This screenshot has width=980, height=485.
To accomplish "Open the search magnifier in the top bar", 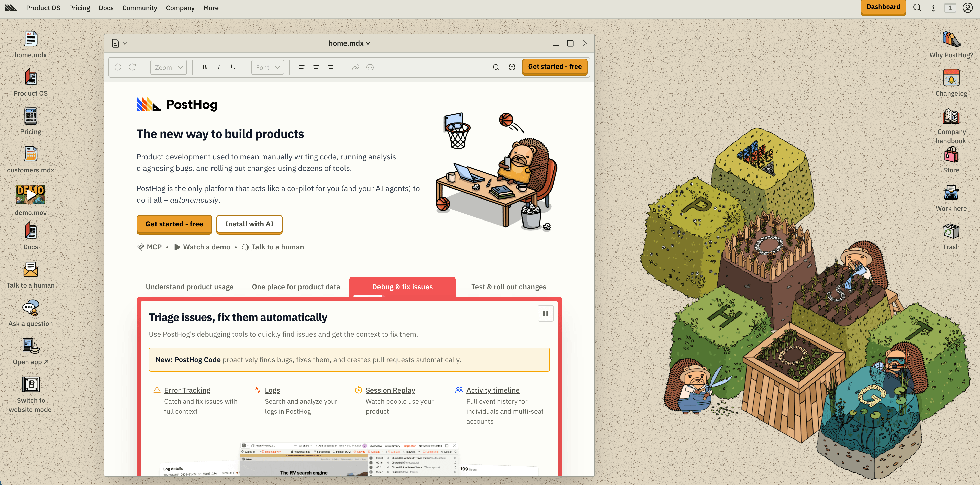I will [917, 8].
